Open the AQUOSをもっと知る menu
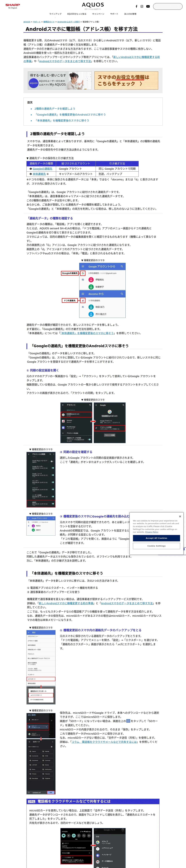 coord(77,14)
